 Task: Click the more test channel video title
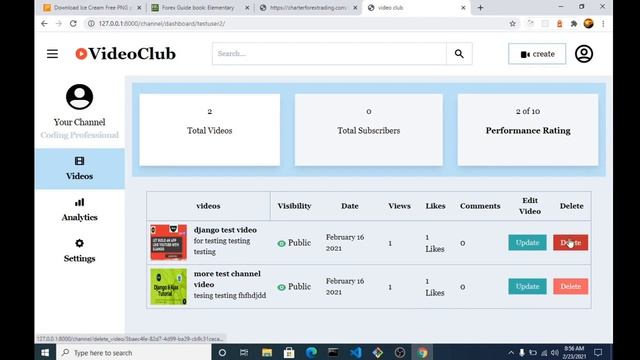pos(227,279)
